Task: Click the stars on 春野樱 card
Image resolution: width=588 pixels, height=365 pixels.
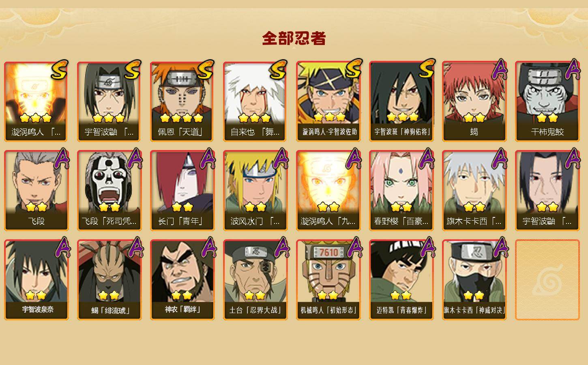Action: [401, 207]
